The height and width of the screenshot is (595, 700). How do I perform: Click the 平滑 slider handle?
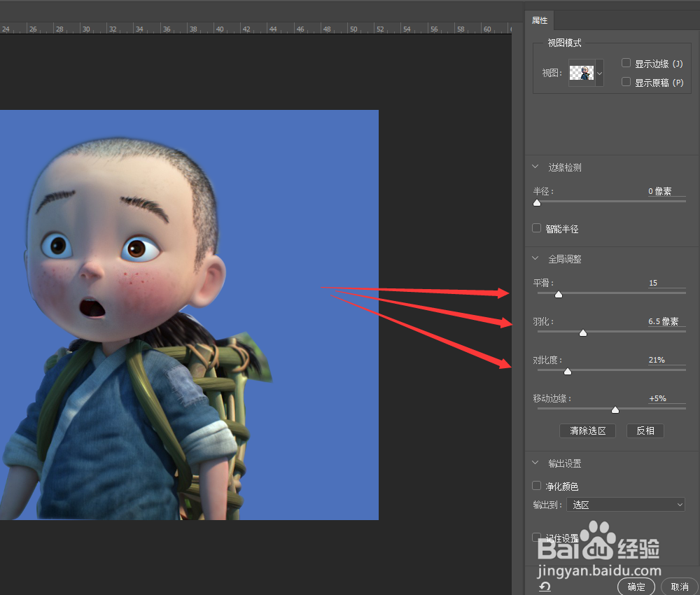point(559,295)
